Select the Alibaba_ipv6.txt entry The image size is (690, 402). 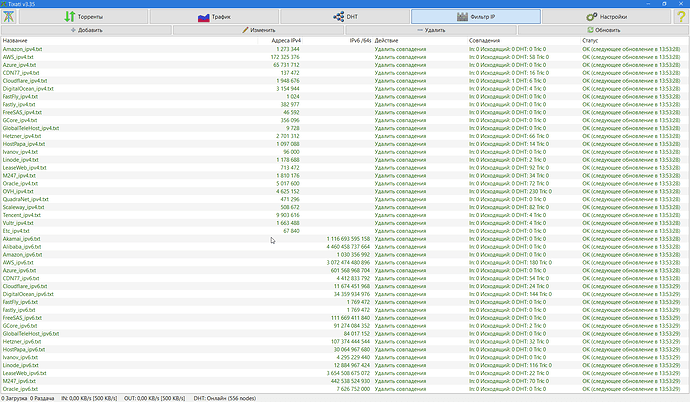(x=345, y=247)
